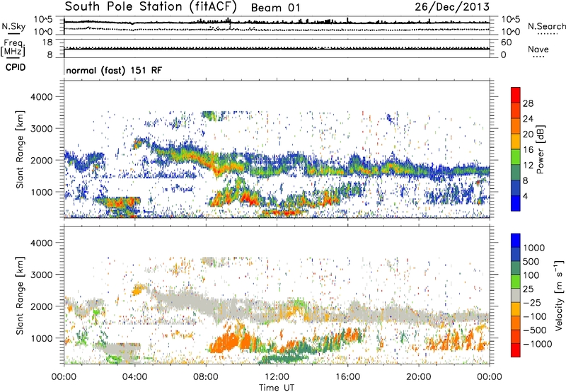The width and height of the screenshot is (566, 392).
Task: Click the -100 velocity scale label
Action: (534, 316)
